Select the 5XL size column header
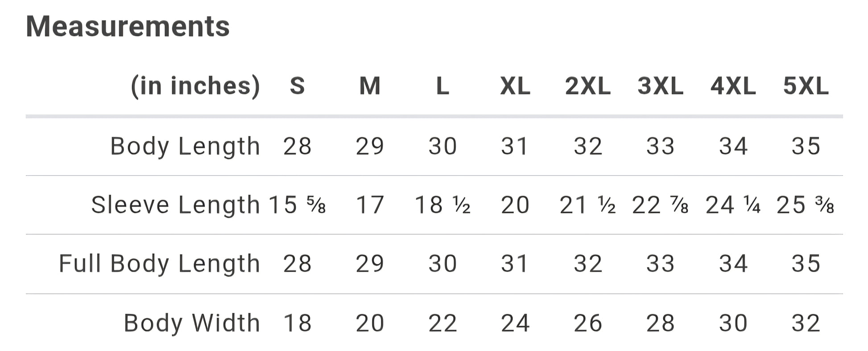The height and width of the screenshot is (351, 868). [806, 86]
